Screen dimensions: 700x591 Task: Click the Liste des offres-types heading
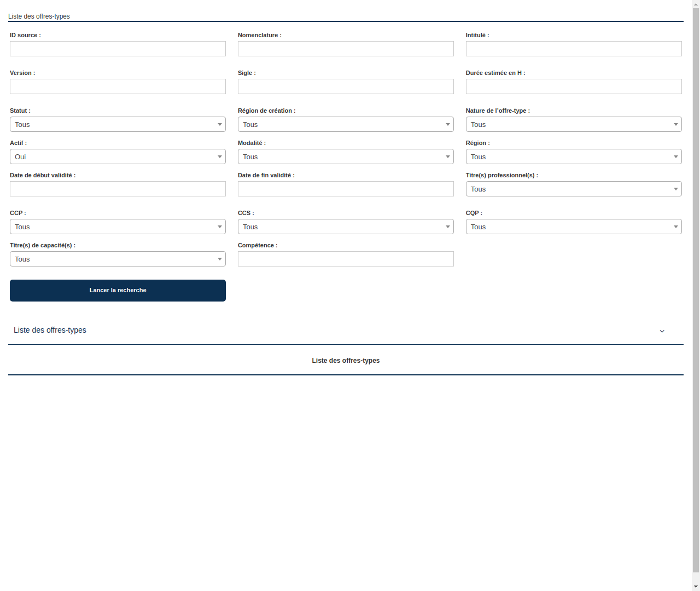point(346,361)
